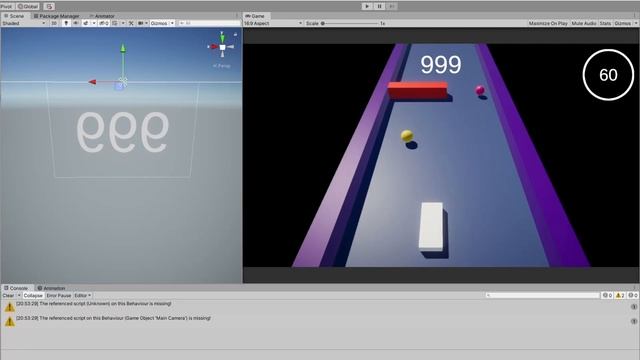This screenshot has height=360, width=640.
Task: Open the grid settings dropdown arrow
Action: coord(123,23)
